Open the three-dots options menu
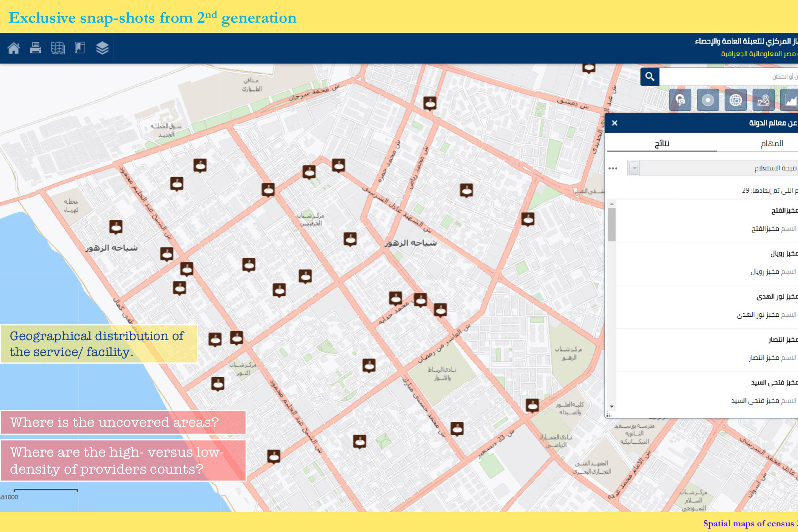The height and width of the screenshot is (532, 798). click(x=613, y=168)
